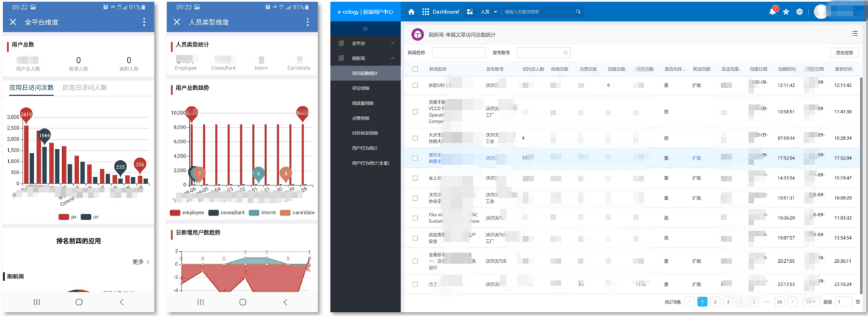Toggle the pv legend swatch in chart

64,216
